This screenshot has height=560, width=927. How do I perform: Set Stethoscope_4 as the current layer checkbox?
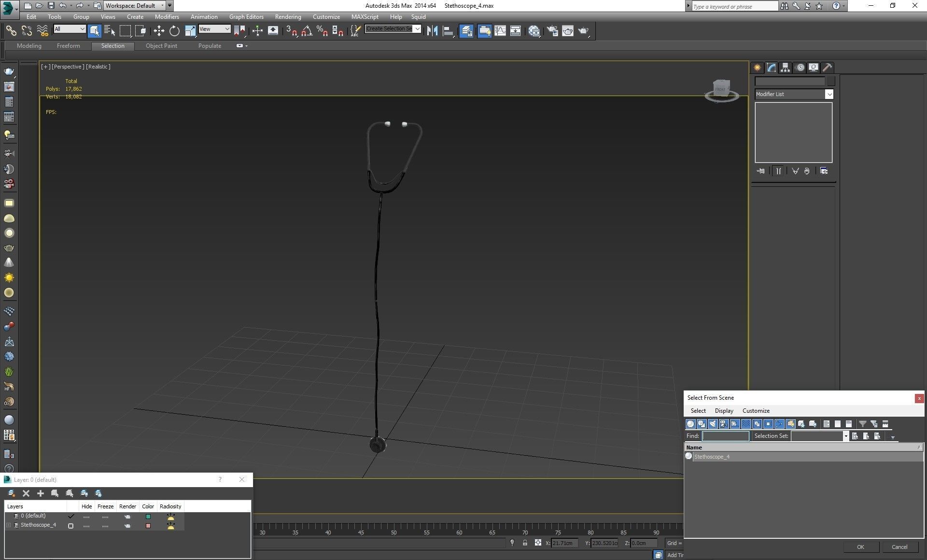pyautogui.click(x=71, y=526)
